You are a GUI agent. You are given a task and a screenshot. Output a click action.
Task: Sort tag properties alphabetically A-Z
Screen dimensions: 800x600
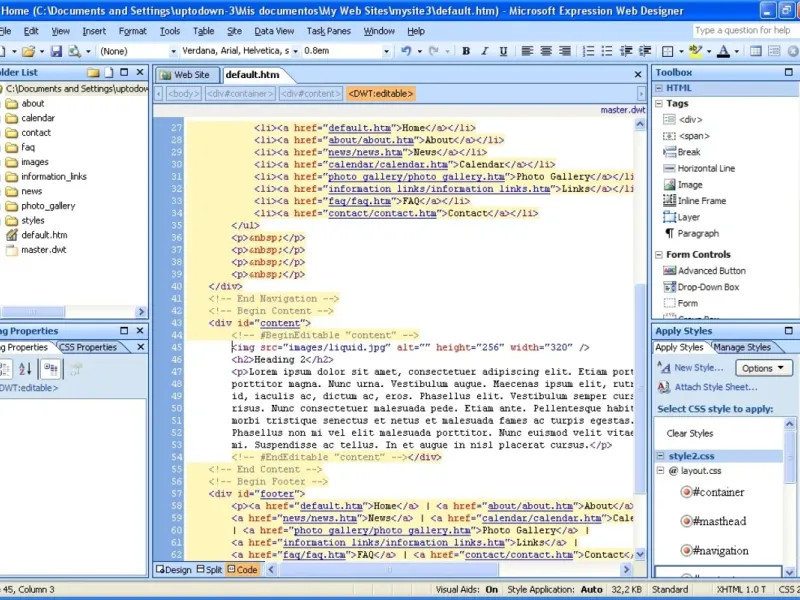(25, 369)
